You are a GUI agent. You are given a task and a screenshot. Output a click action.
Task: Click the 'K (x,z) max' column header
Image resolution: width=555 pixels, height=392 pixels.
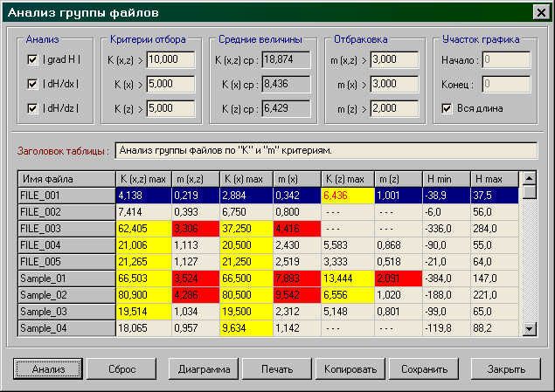(143, 179)
